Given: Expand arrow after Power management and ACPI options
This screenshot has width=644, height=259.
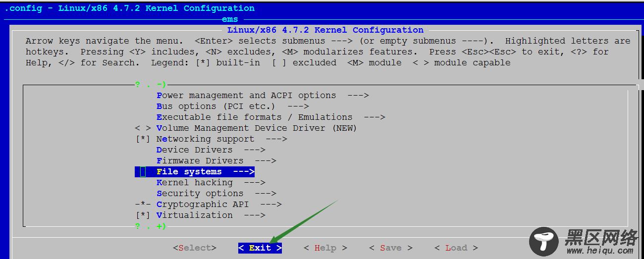Looking at the screenshot, I should pyautogui.click(x=358, y=96).
